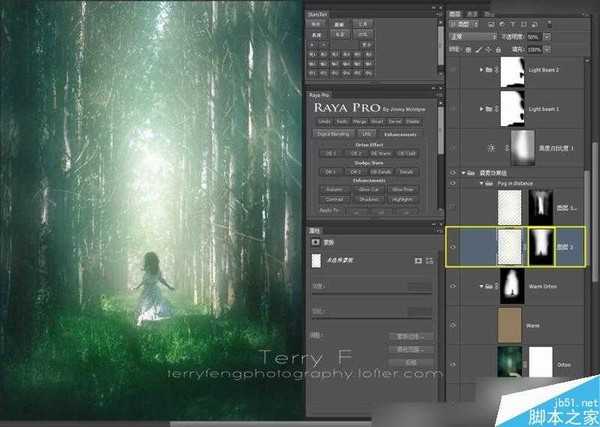Collapse the group above Fog in distance
The image size is (600, 427).
[463, 173]
